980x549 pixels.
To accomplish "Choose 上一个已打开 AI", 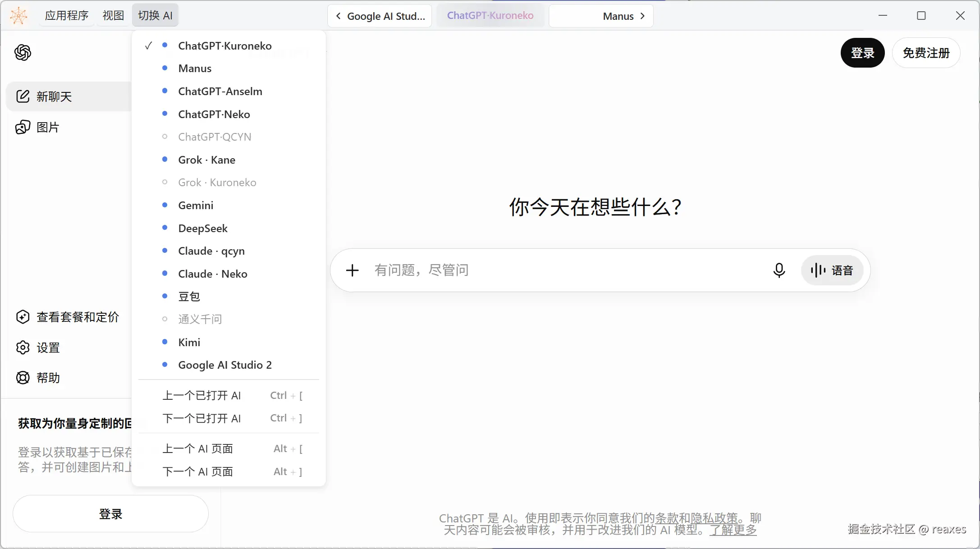I will 229,395.
